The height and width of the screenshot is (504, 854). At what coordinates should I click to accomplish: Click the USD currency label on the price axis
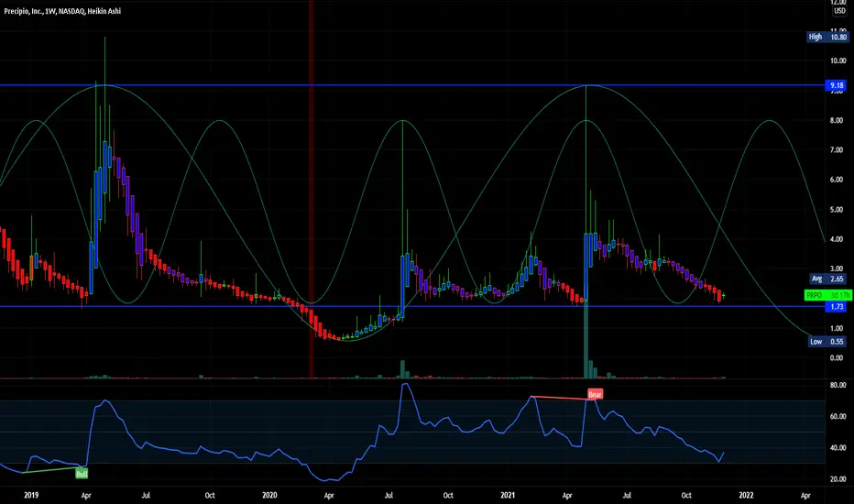click(839, 11)
